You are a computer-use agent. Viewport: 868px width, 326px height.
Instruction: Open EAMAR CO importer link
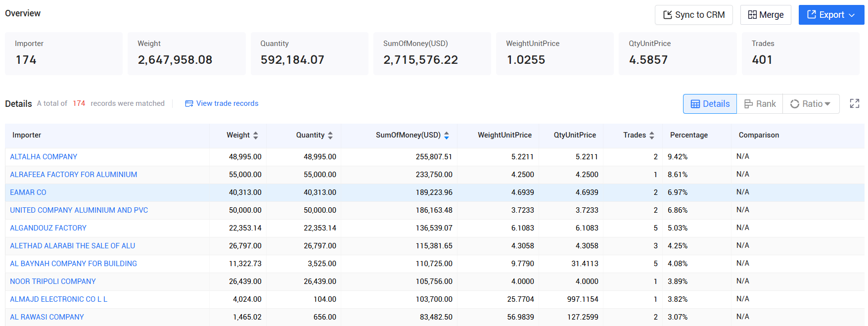(x=28, y=192)
